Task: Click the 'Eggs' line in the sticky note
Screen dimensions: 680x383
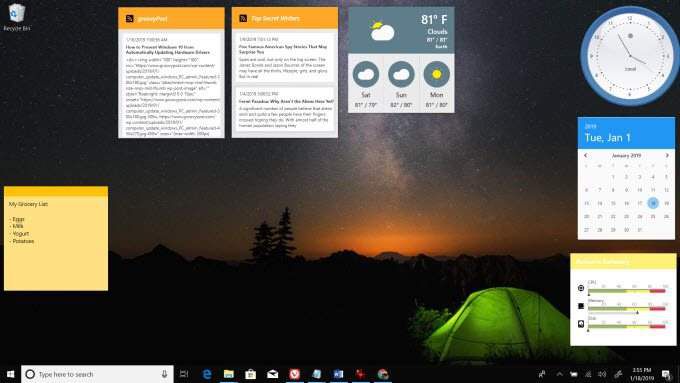Action: click(x=17, y=219)
